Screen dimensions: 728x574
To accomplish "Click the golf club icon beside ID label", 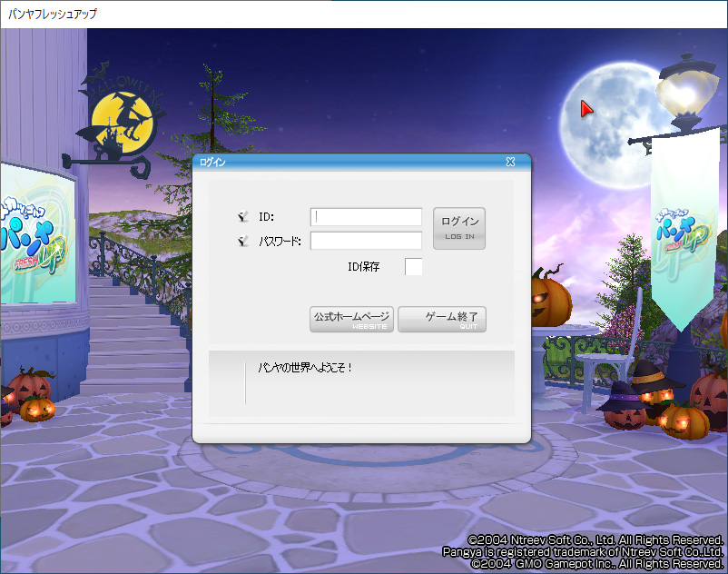I will pyautogui.click(x=242, y=217).
